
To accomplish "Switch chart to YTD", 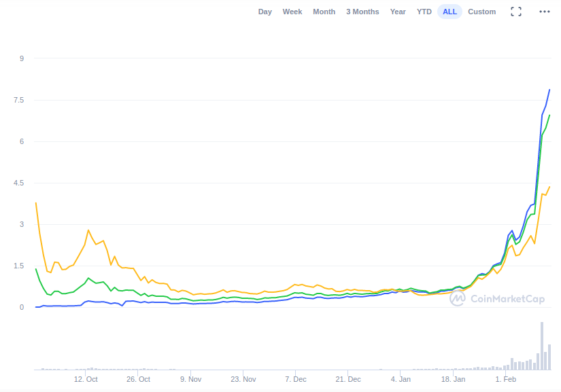I will 424,12.
